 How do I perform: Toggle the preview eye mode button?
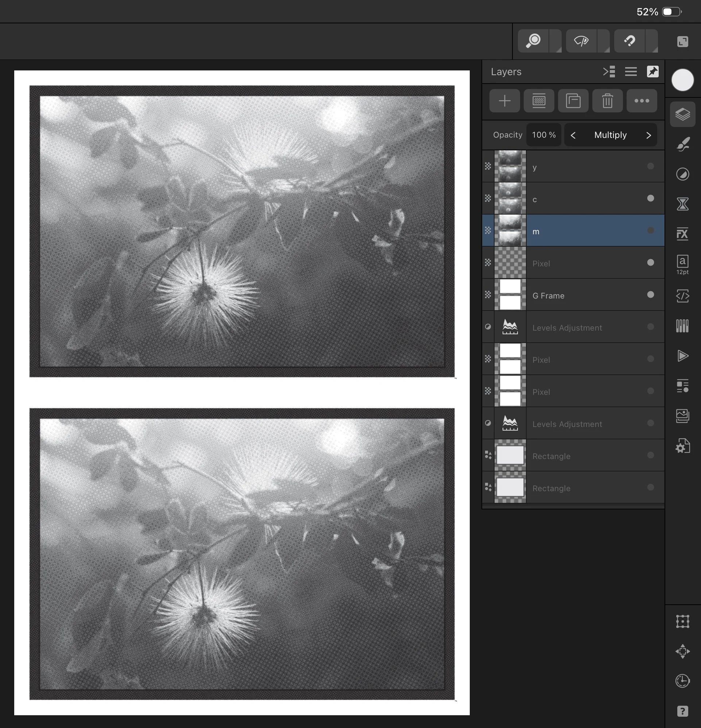581,41
